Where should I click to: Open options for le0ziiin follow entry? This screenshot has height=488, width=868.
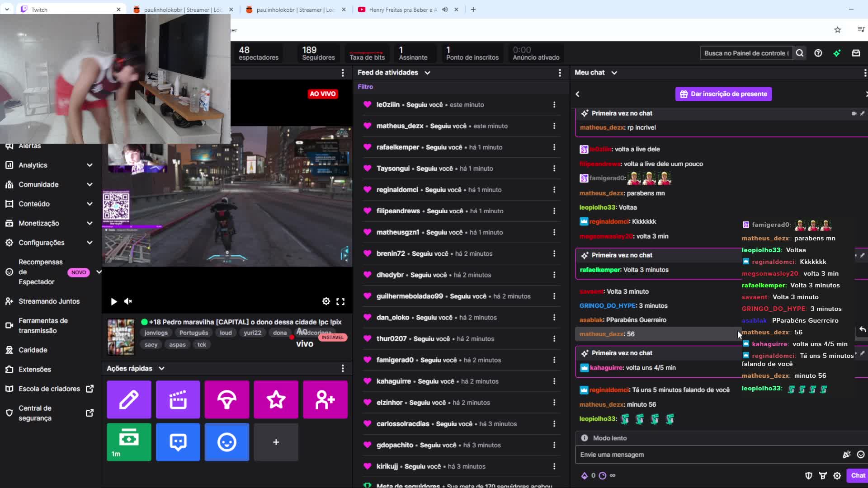click(x=554, y=105)
